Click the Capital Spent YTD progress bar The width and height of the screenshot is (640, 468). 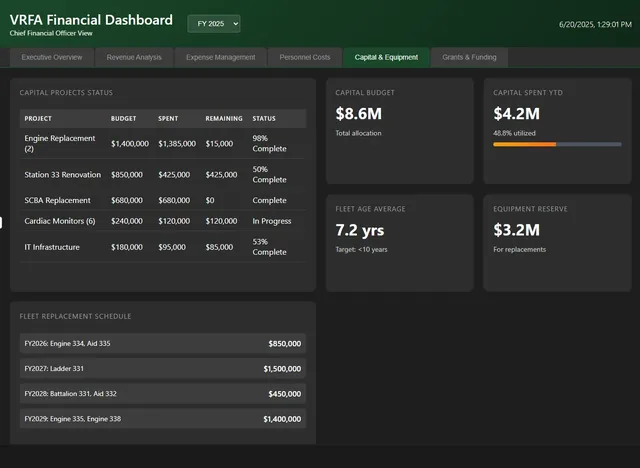pos(557,144)
